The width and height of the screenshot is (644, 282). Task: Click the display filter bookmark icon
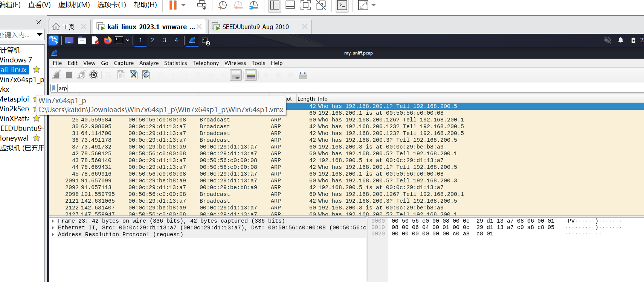pyautogui.click(x=54, y=88)
